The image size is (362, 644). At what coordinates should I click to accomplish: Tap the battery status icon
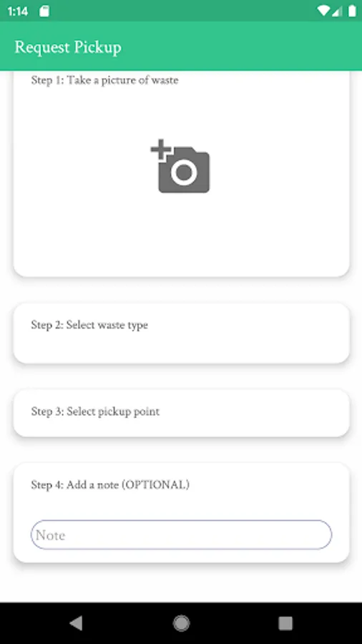pos(352,11)
